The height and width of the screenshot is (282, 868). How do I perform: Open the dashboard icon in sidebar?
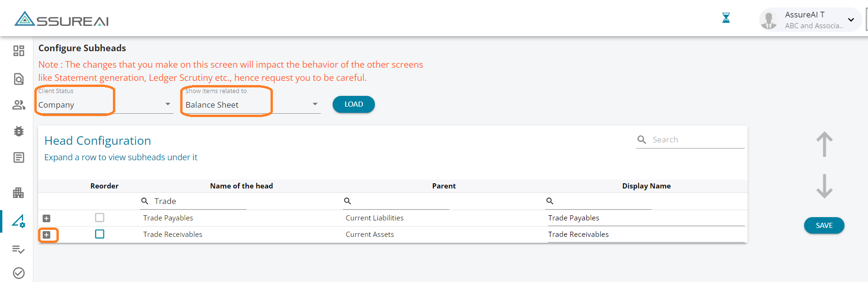coord(19,51)
